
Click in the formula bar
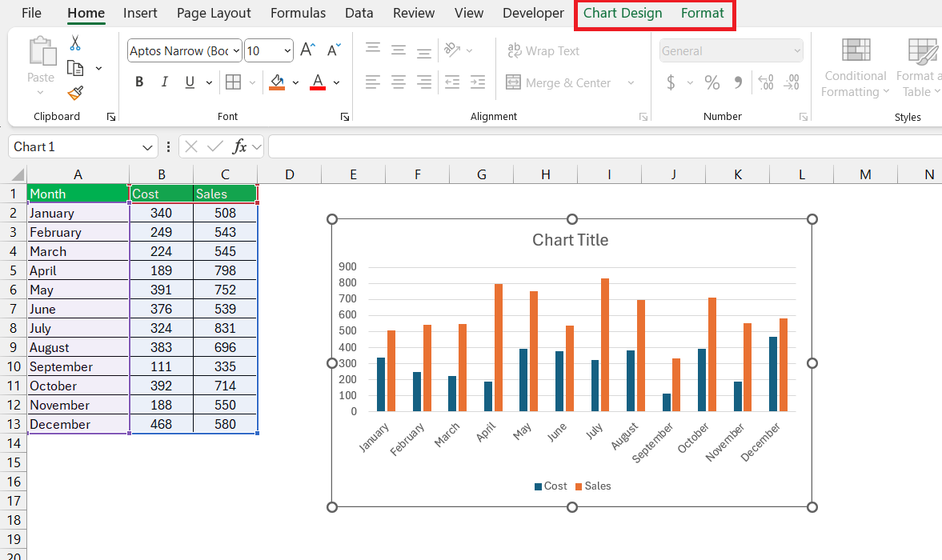[x=605, y=147]
